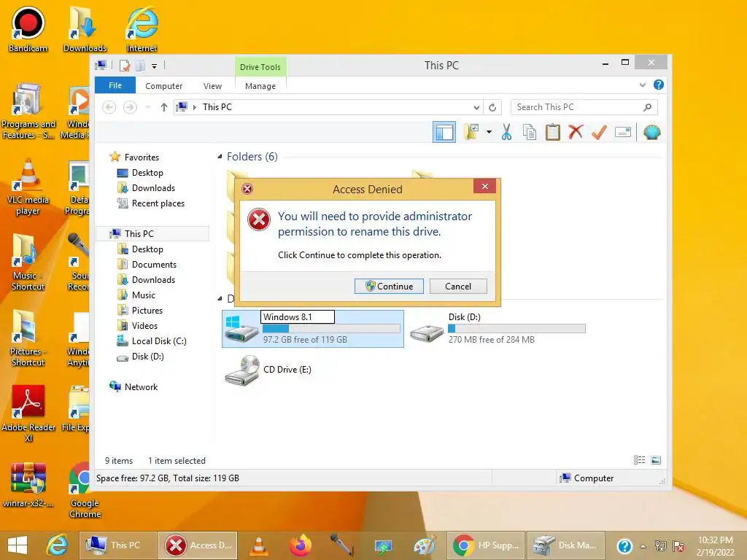Toggle the preview pane layout button

click(444, 132)
